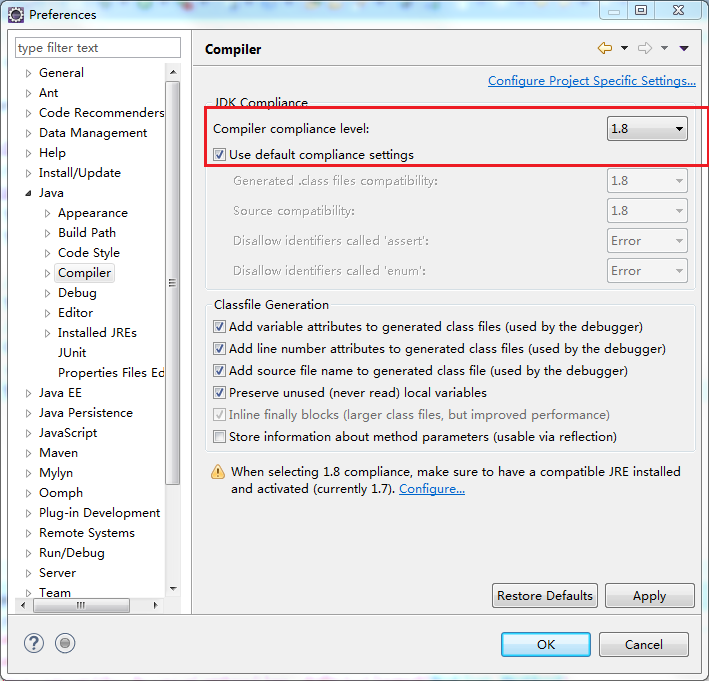This screenshot has width=709, height=681.
Task: Select Team preferences category
Action: click(55, 592)
